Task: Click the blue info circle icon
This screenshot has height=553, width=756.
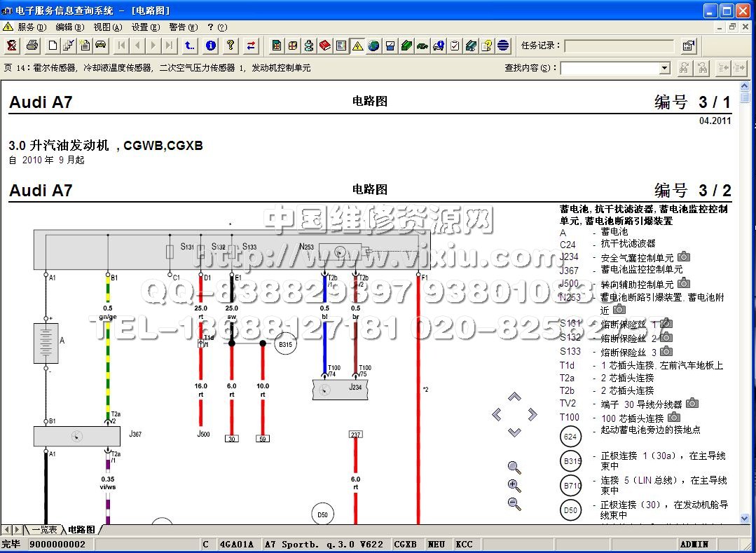Action: (x=210, y=46)
